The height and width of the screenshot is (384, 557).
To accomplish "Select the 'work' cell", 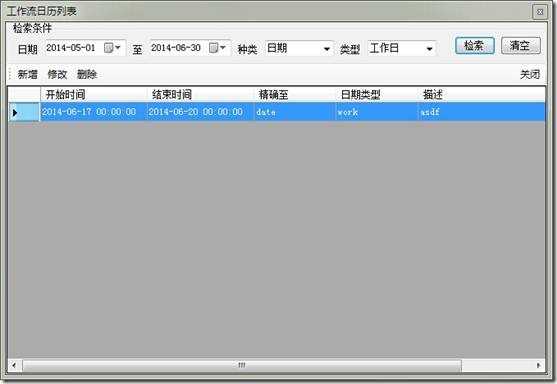I will click(x=377, y=112).
